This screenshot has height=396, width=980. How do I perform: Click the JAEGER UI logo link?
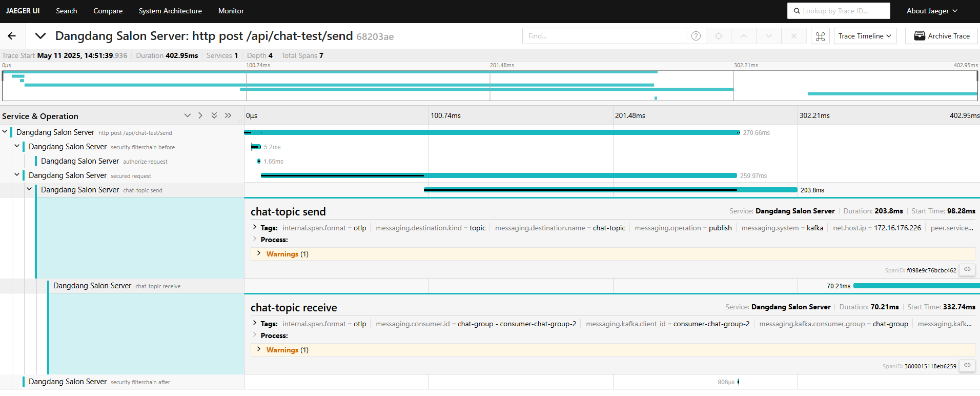pyautogui.click(x=23, y=11)
